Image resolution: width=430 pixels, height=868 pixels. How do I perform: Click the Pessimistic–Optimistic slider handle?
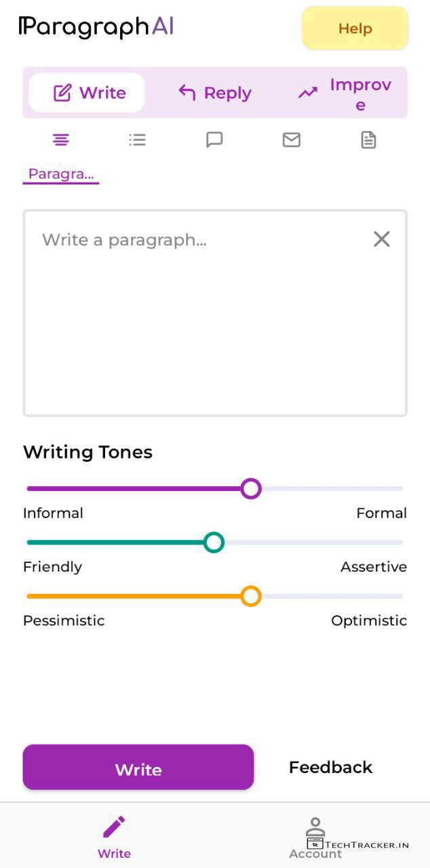click(251, 597)
